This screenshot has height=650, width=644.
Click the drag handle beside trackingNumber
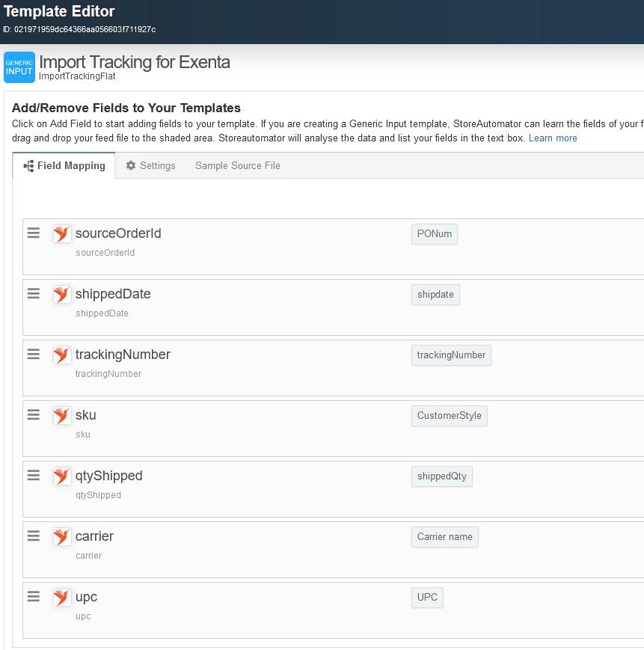33,354
